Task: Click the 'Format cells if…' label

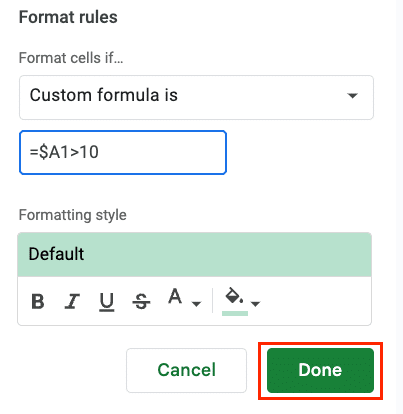Action: [71, 58]
